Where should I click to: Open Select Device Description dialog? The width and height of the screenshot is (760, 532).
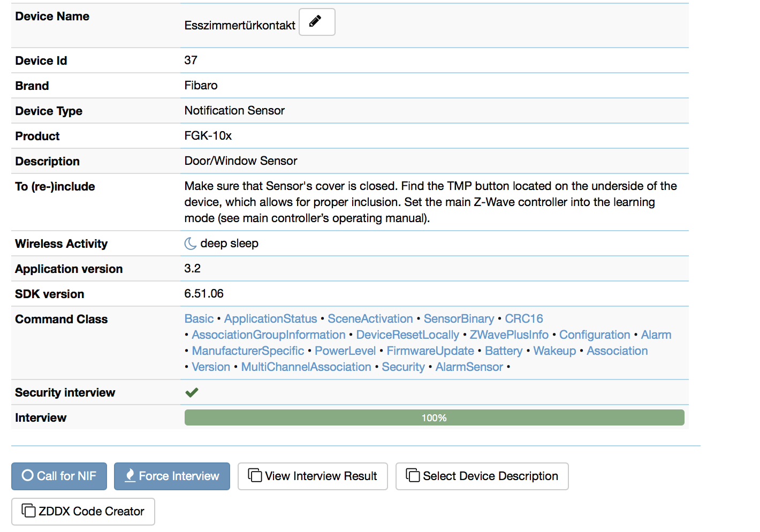482,476
